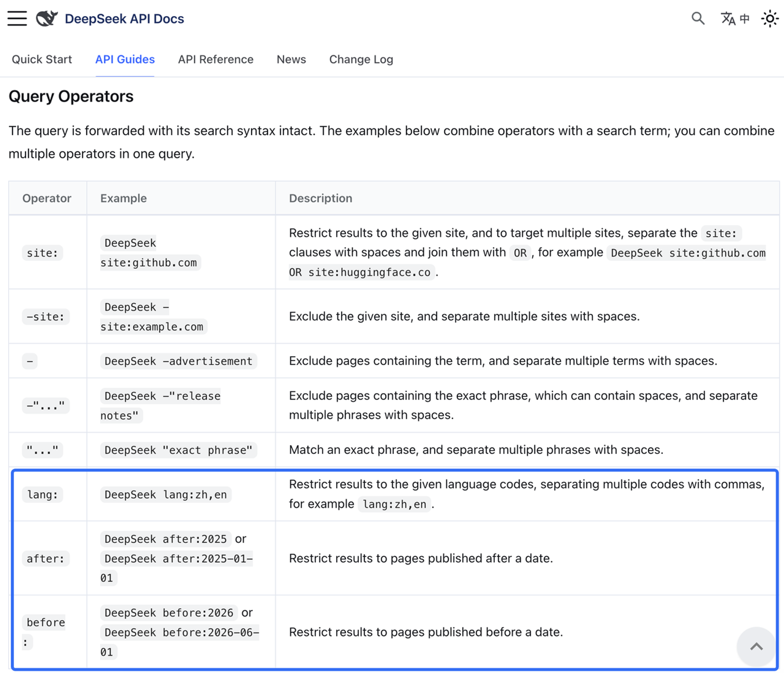Click the scroll-to-top arrow button
Screen dimensions: 784x673
click(x=756, y=646)
